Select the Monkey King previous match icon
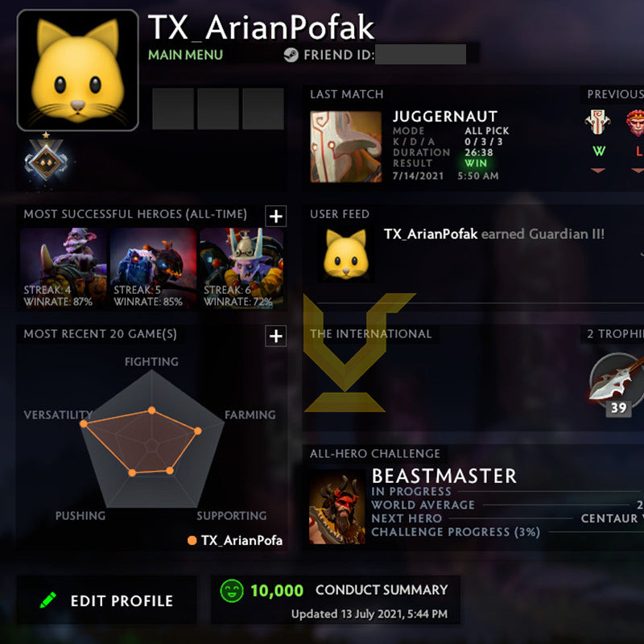 (636, 122)
